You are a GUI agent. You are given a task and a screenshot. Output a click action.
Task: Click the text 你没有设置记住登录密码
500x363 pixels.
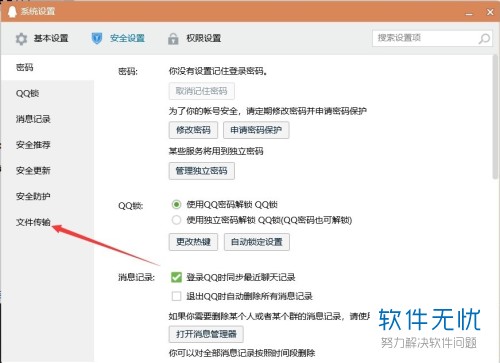coord(218,71)
